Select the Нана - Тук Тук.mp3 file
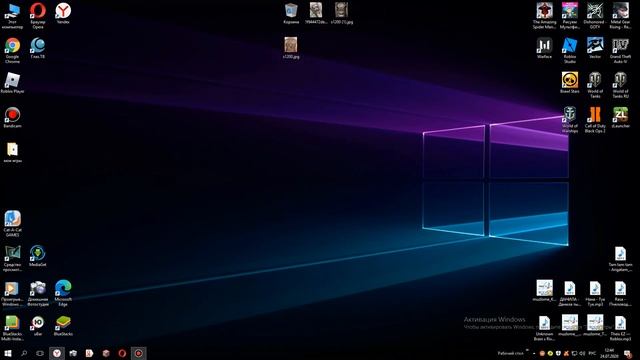The image size is (640, 360). pos(595,293)
